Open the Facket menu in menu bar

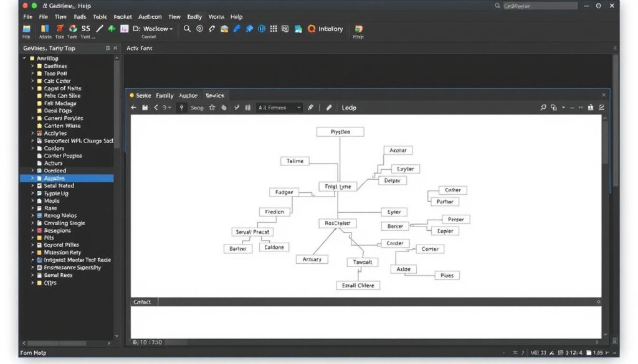coord(122,17)
